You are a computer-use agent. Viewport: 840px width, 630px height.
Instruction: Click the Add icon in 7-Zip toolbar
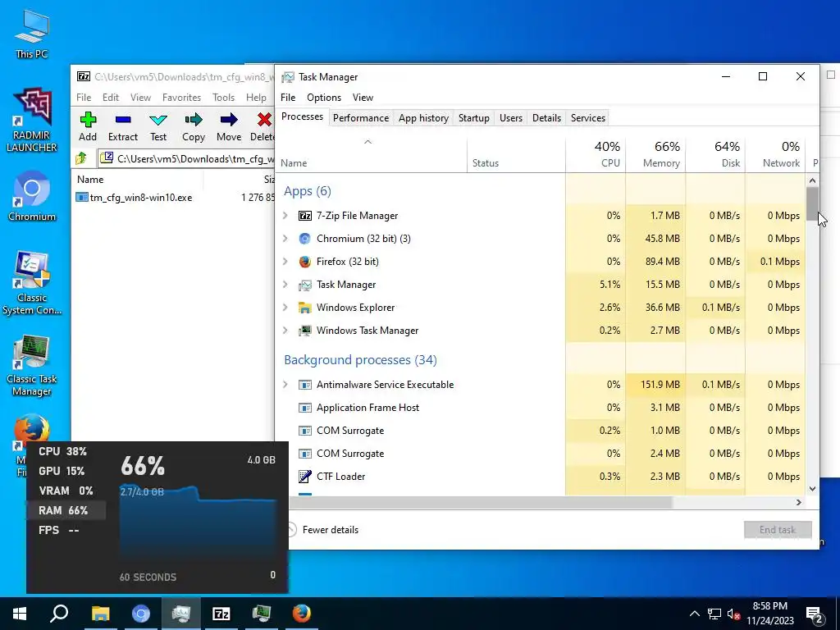pos(88,120)
